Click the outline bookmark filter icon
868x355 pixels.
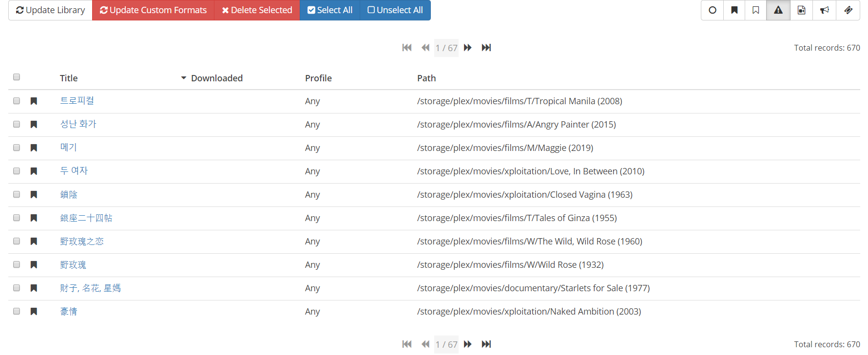pyautogui.click(x=756, y=10)
